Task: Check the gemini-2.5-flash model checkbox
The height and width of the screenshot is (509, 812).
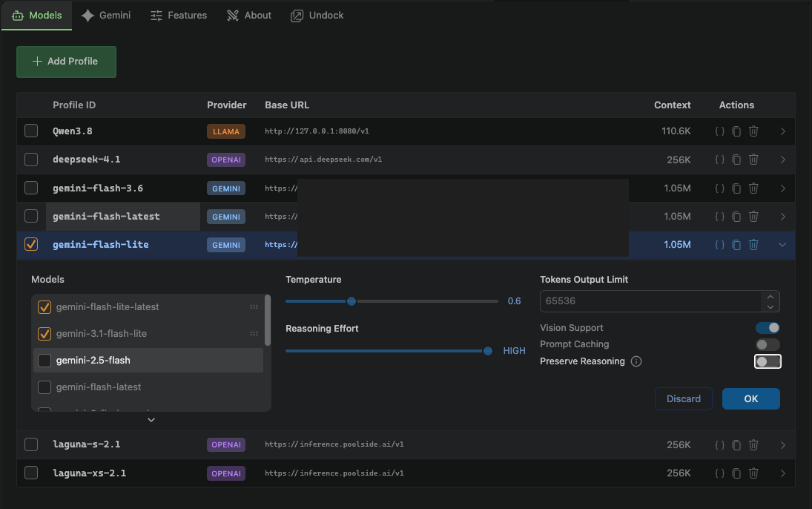Action: click(44, 361)
